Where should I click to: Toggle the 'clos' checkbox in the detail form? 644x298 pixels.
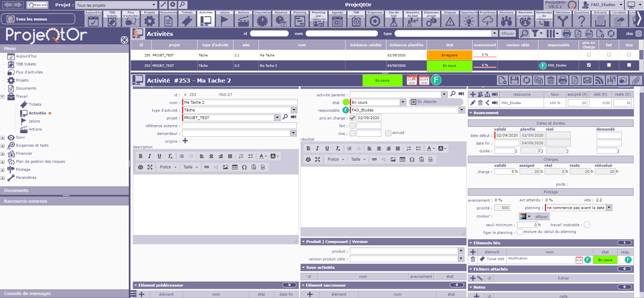tap(353, 133)
